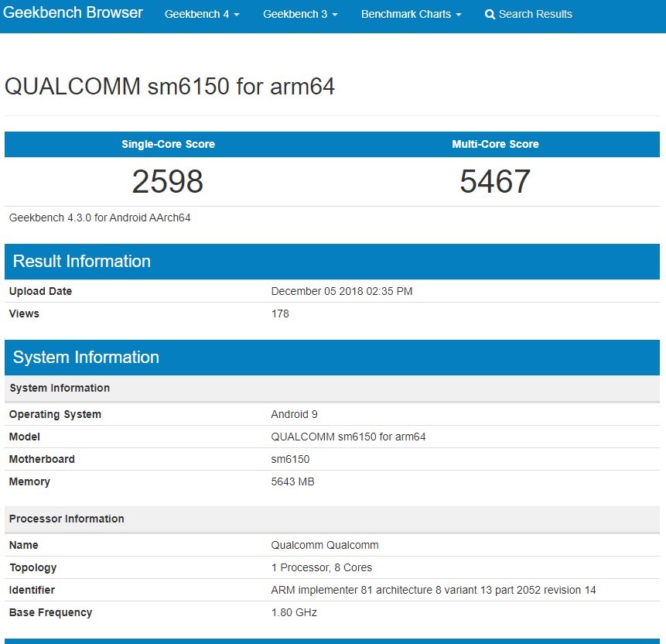666x644 pixels.
Task: Select the Qualcomm Qualcomm processor name
Action: pyautogui.click(x=325, y=545)
